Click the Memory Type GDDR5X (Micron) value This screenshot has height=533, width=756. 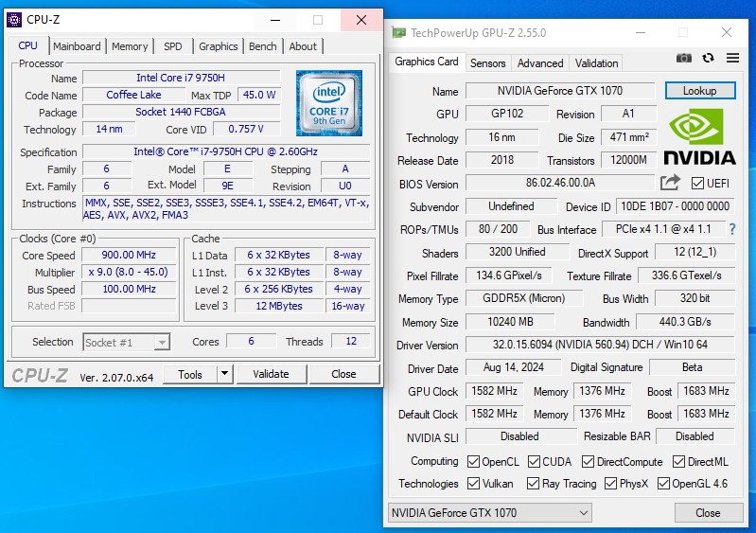[x=524, y=298]
